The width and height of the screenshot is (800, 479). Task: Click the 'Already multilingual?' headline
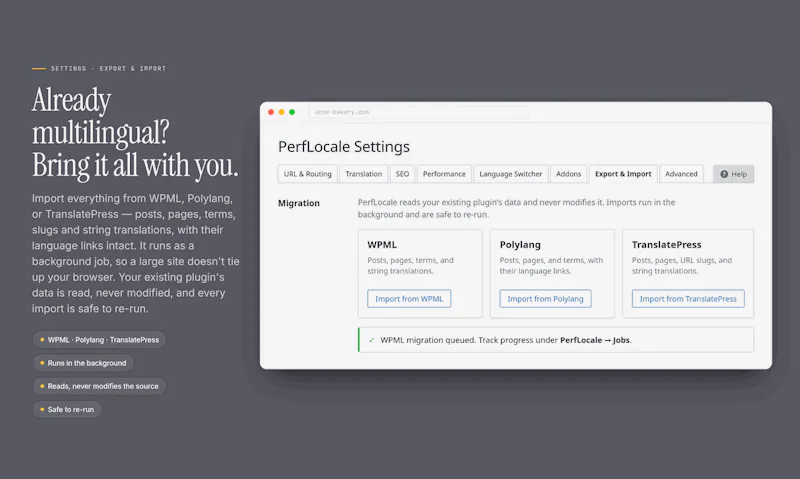point(101,116)
